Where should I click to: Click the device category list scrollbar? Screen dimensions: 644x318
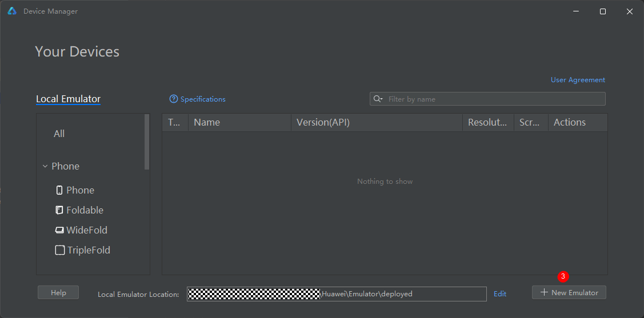147,142
